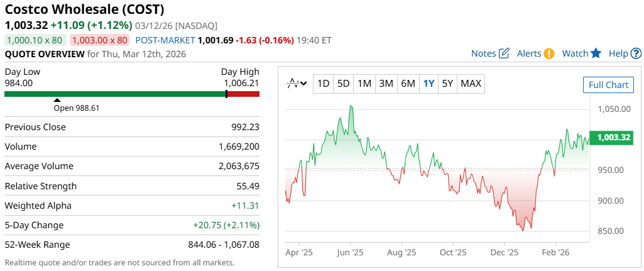Click the Notes edit pencil icon
Viewport: 644px width, 271px height.
click(504, 53)
